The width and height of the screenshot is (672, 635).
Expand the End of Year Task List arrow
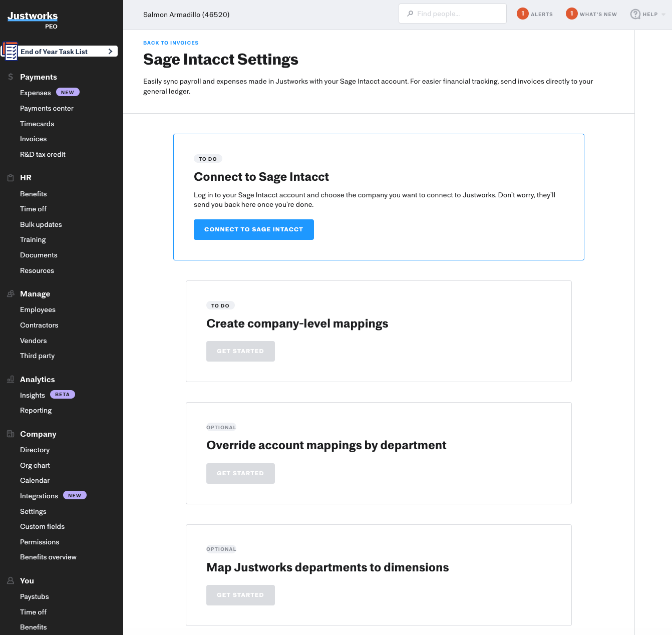(110, 51)
